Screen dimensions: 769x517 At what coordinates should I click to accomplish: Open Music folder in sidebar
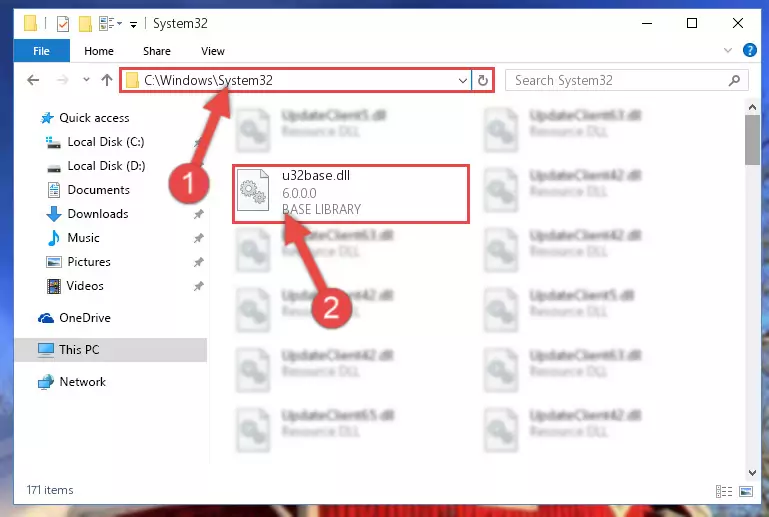[83, 238]
